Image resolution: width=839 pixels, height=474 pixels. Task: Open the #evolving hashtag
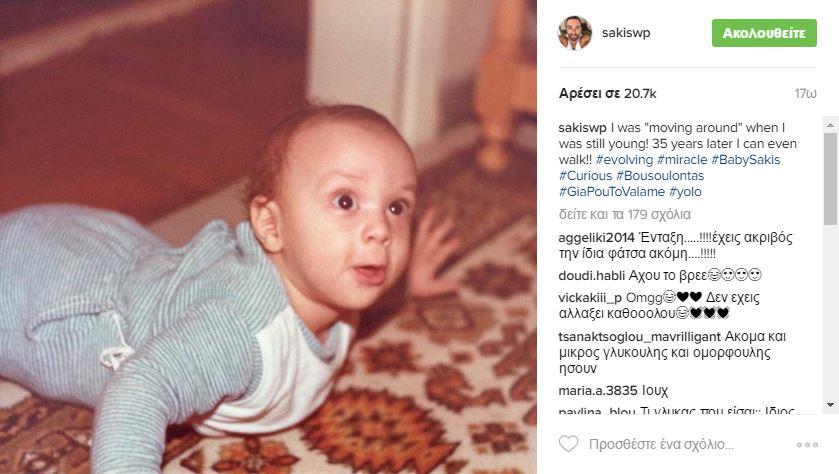coord(624,160)
